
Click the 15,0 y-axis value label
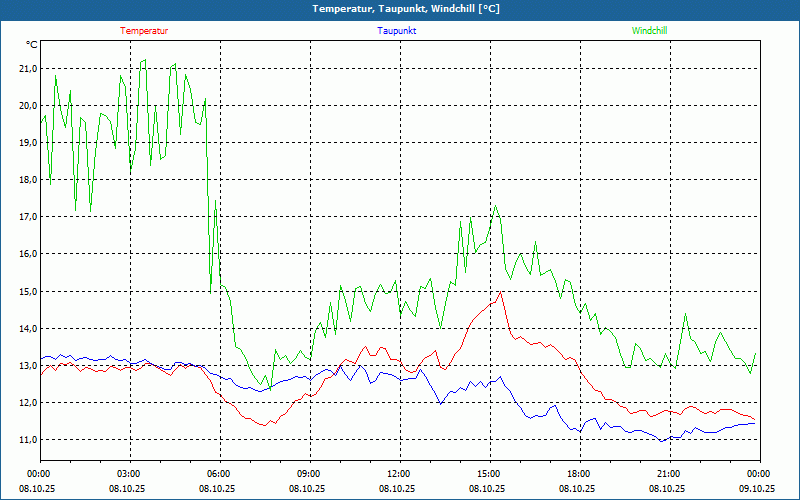click(x=27, y=291)
